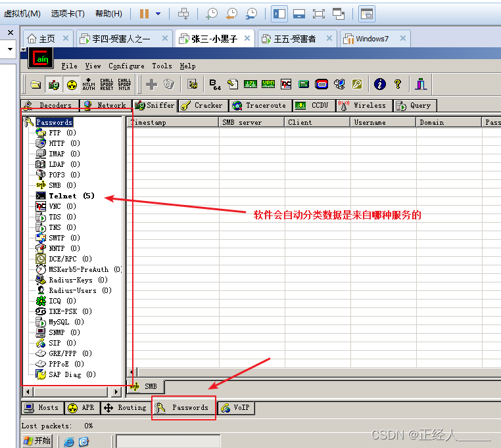Switch to the Traceroute tab
The width and height of the screenshot is (501, 448).
260,105
